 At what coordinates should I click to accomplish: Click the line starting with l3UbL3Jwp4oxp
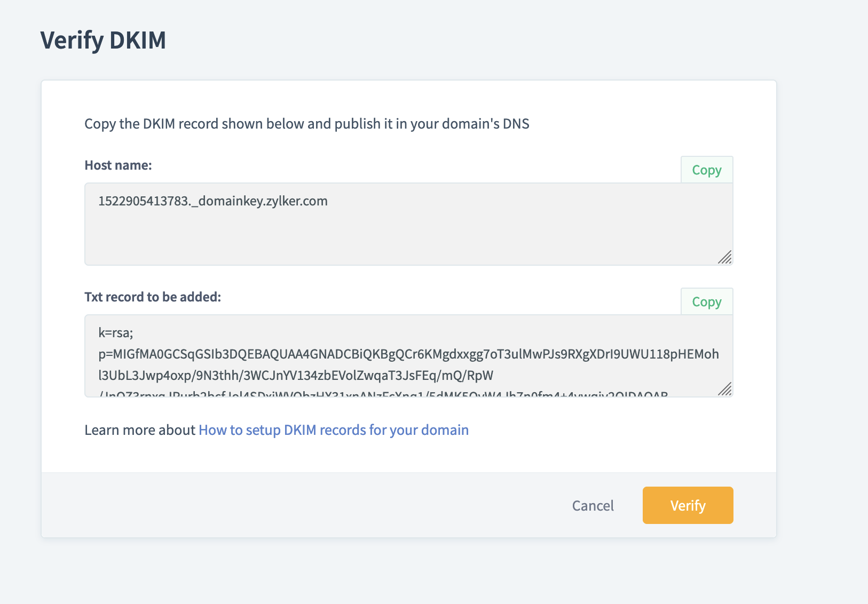[x=295, y=376]
